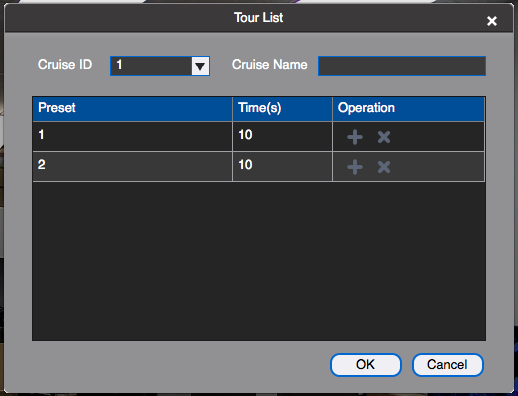518x396 pixels.
Task: Click the Tour List title bar
Action: (259, 18)
